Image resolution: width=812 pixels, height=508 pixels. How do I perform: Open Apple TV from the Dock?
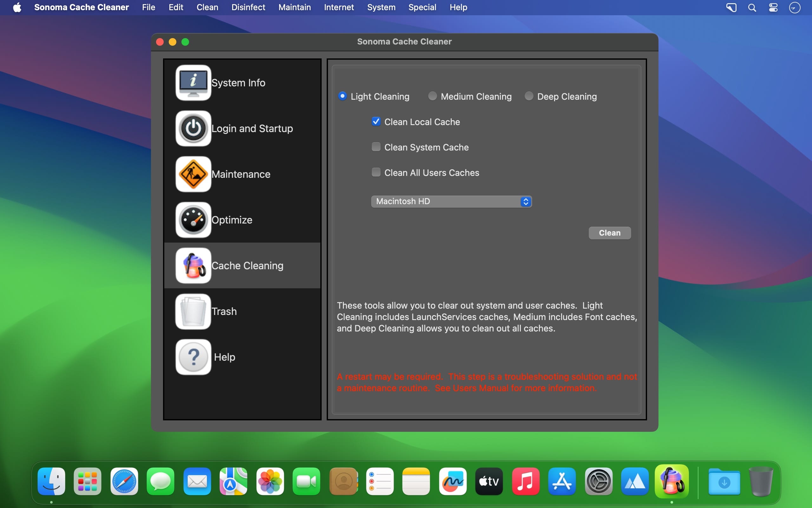point(489,481)
